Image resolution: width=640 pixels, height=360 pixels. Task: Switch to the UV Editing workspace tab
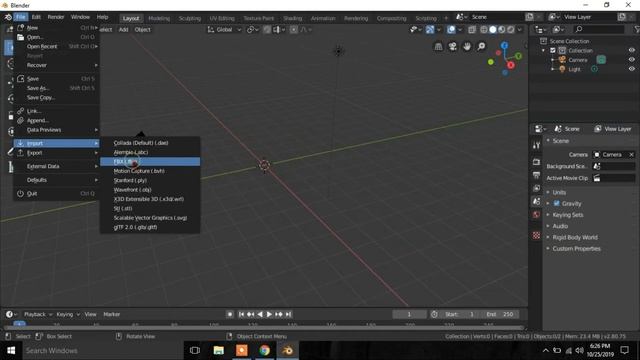[222, 18]
